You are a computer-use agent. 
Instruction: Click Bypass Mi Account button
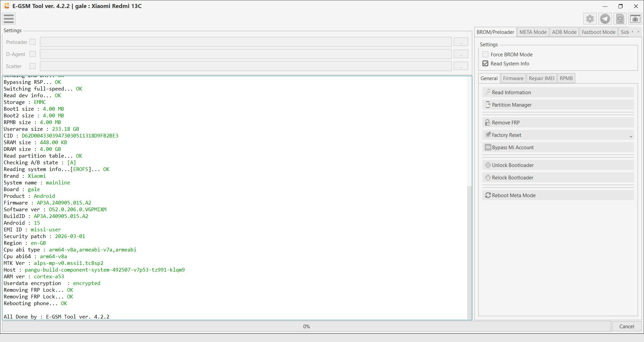[558, 147]
